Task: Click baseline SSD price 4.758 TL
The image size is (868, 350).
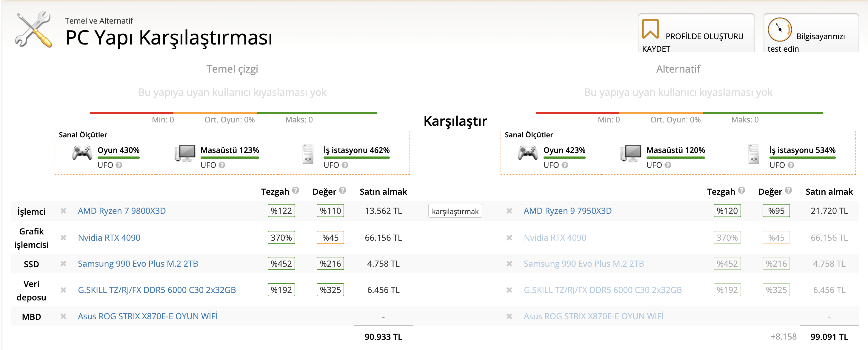Action: tap(384, 264)
